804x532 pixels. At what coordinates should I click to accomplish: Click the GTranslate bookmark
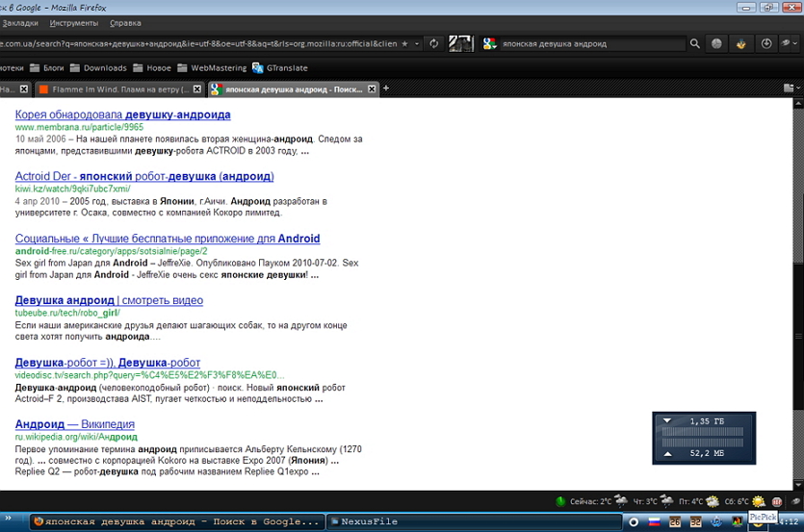(280, 67)
